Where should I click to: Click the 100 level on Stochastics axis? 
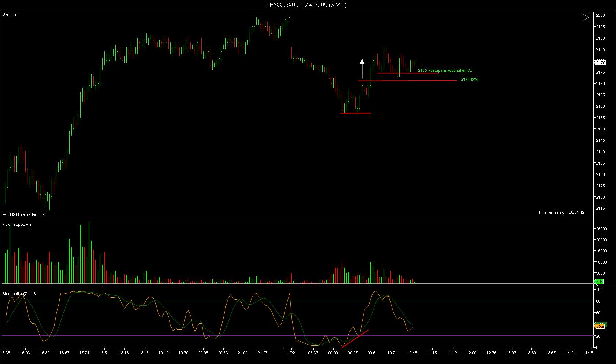pos(599,290)
